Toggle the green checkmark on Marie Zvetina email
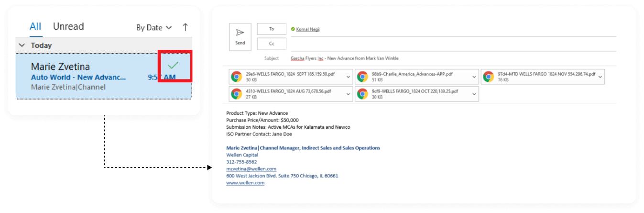644x213 pixels. [174, 65]
